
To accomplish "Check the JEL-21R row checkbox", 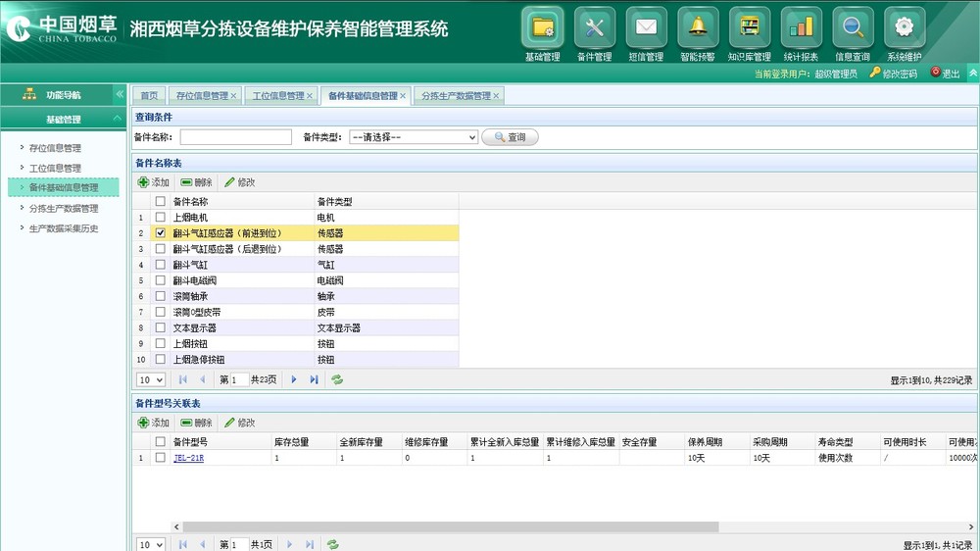I will click(161, 457).
